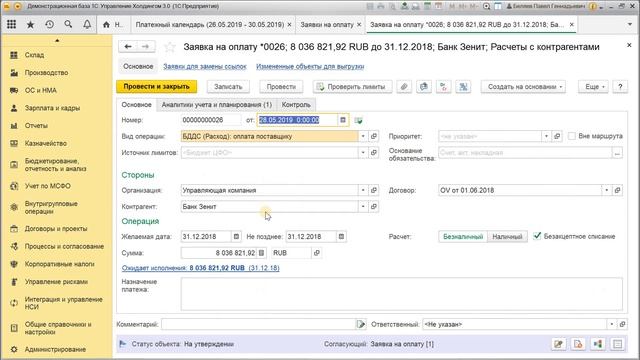Switch to Платежный календарь tab
The height and width of the screenshot is (360, 640).
pos(210,25)
